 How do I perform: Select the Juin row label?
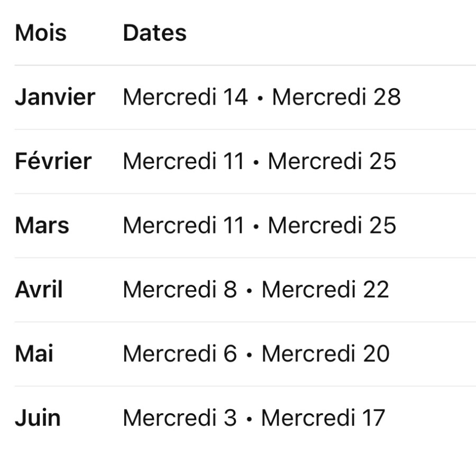coord(38,418)
